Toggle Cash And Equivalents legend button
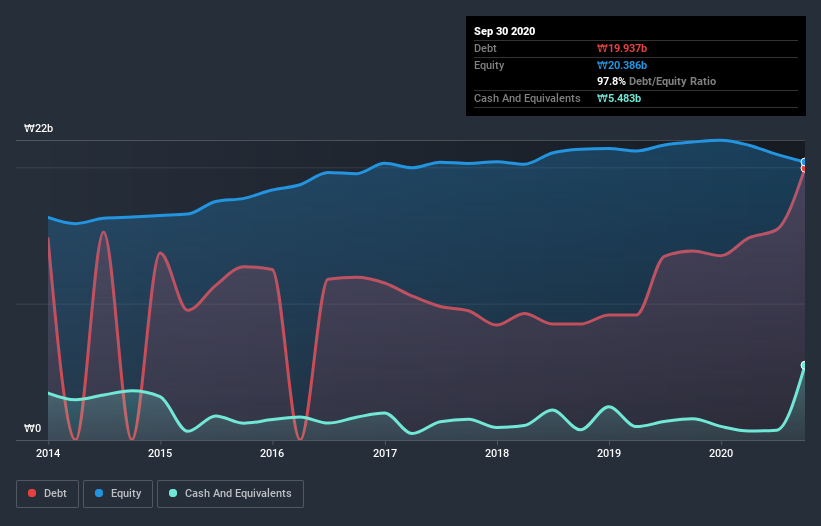 coord(230,494)
